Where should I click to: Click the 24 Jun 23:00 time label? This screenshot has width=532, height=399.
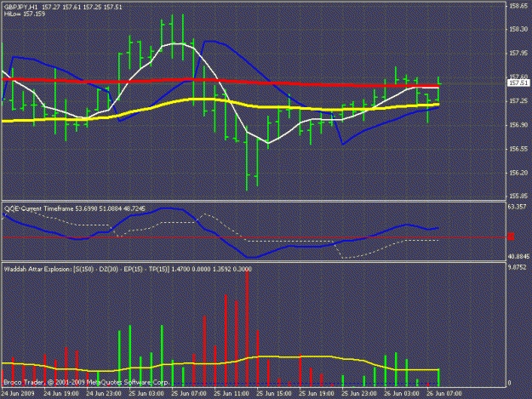pyautogui.click(x=104, y=394)
